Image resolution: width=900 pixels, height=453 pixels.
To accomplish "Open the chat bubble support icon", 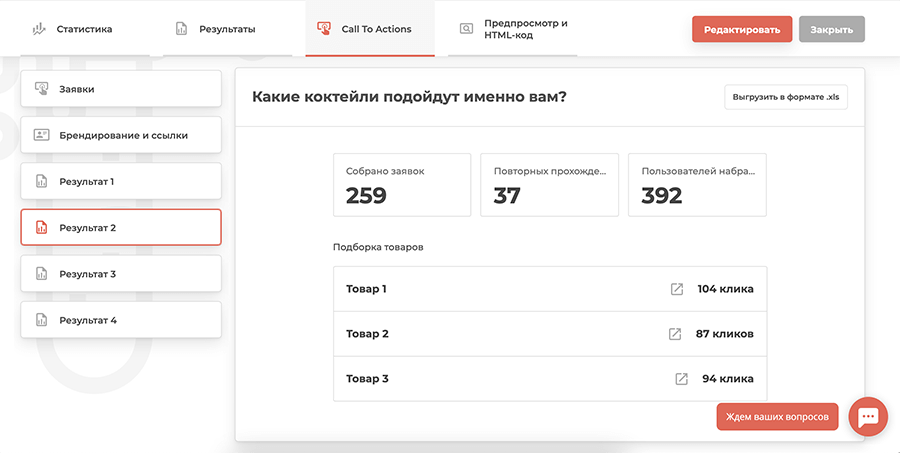I will click(x=868, y=417).
